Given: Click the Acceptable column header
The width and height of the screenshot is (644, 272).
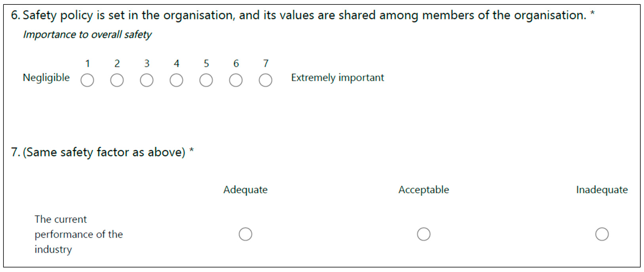Looking at the screenshot, I should coord(424,190).
